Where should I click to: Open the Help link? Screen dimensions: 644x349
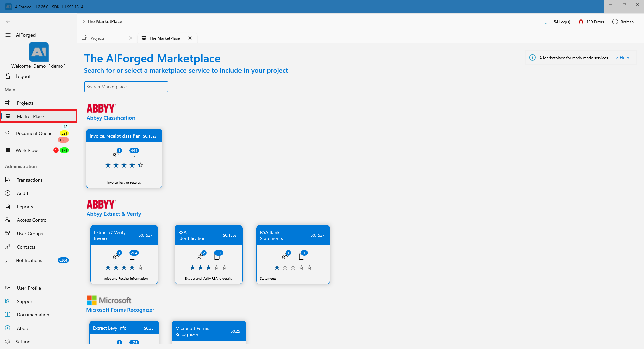[624, 58]
